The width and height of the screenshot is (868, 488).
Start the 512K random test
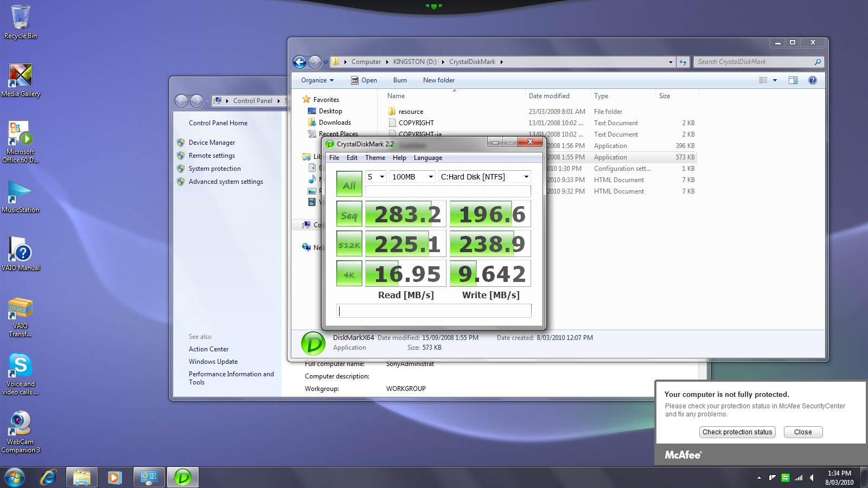point(349,244)
